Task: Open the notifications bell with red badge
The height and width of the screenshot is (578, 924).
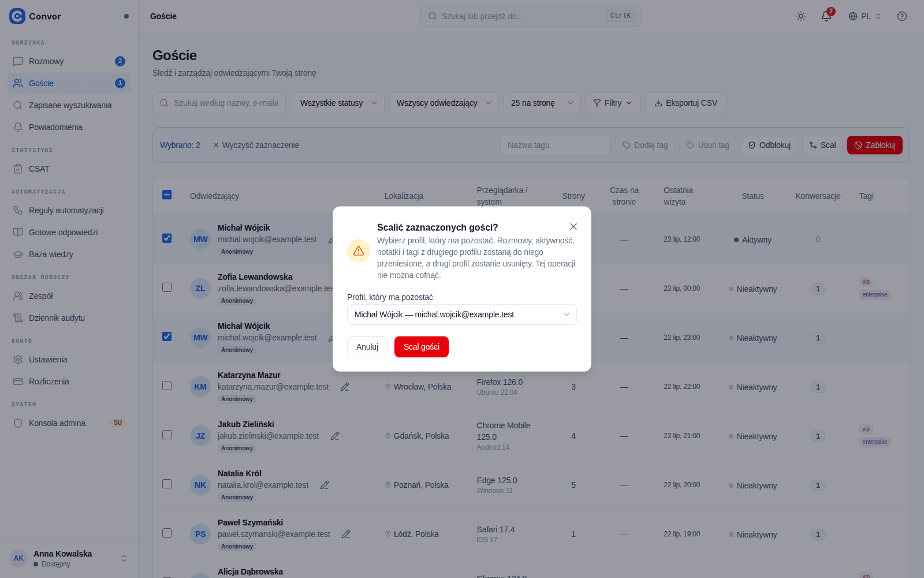Action: point(826,16)
